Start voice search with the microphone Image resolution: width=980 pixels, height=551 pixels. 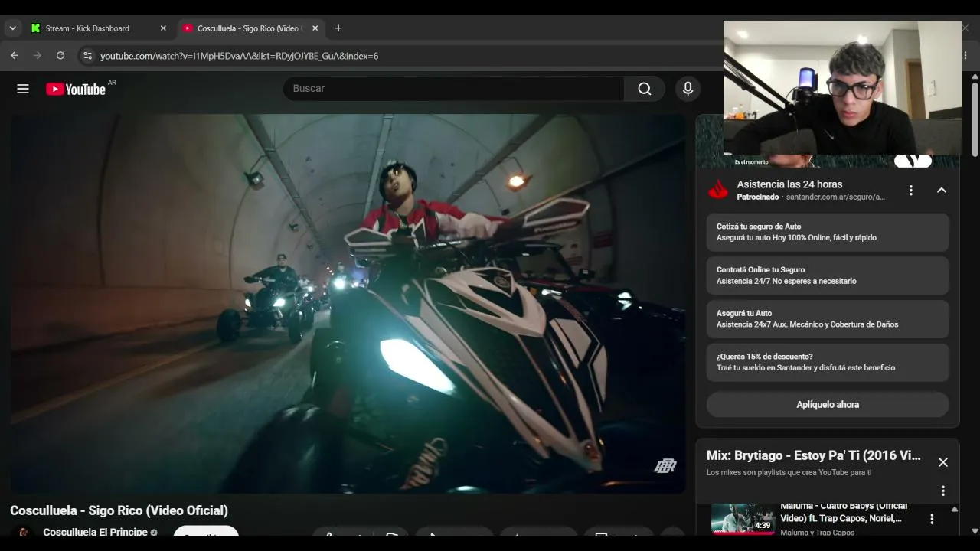(688, 89)
